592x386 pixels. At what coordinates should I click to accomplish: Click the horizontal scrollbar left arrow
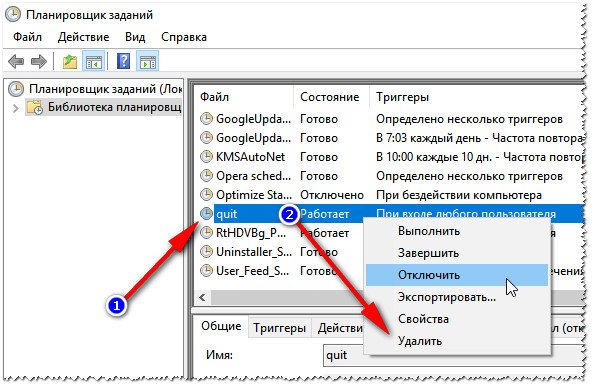[203, 297]
